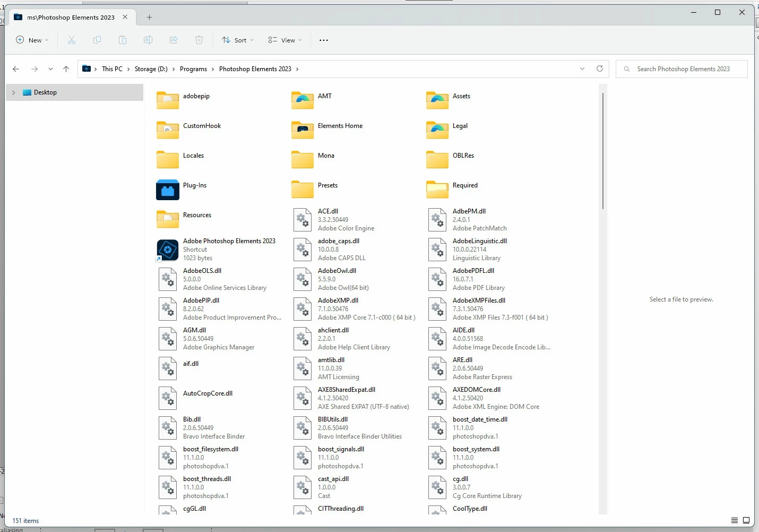759x532 pixels.
Task: Select the ACE.dll file icon
Action: pos(303,220)
